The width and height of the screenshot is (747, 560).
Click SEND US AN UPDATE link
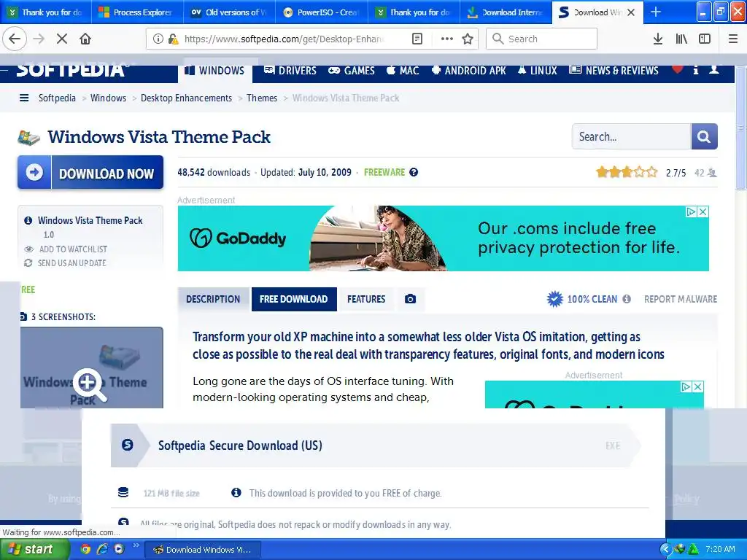pyautogui.click(x=72, y=262)
